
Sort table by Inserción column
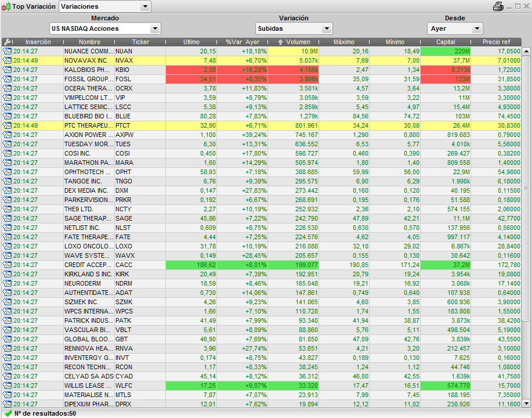pos(38,42)
